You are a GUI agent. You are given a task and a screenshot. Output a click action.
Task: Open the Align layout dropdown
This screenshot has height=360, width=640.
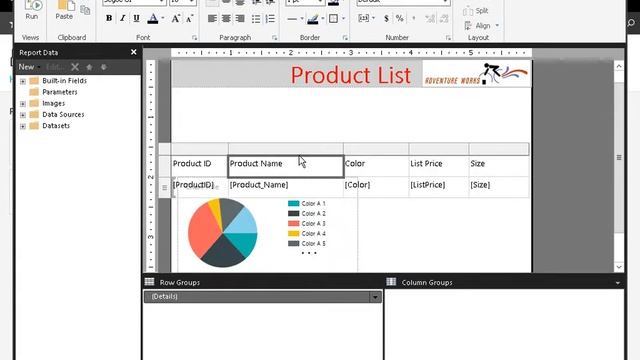pos(482,26)
